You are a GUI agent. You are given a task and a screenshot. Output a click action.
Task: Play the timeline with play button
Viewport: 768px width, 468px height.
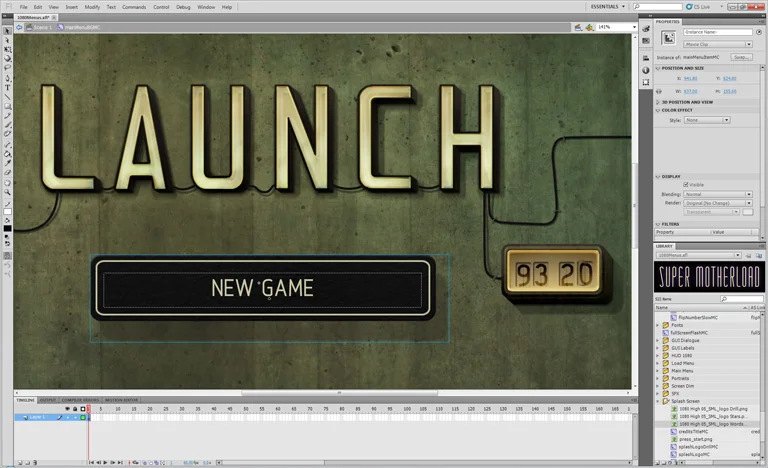[x=105, y=463]
